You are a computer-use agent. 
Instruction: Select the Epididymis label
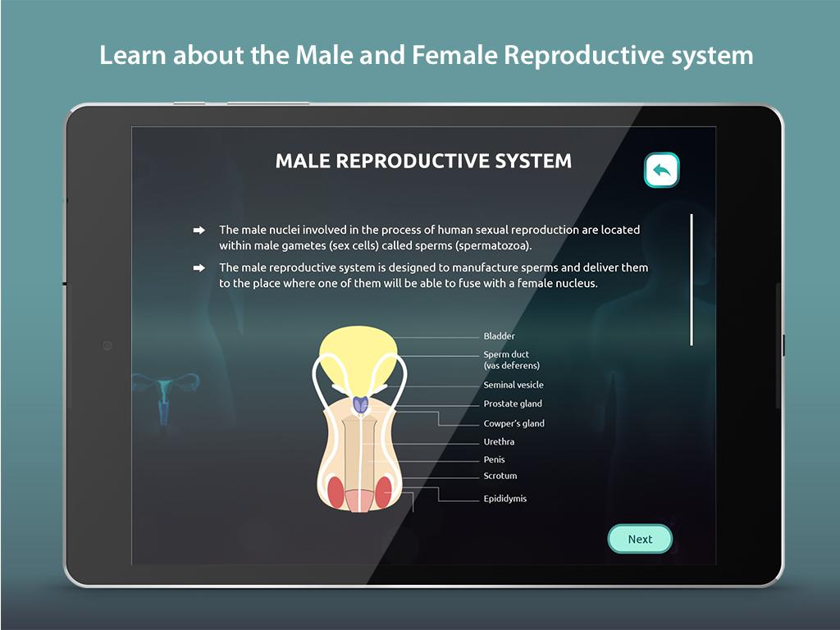[504, 499]
